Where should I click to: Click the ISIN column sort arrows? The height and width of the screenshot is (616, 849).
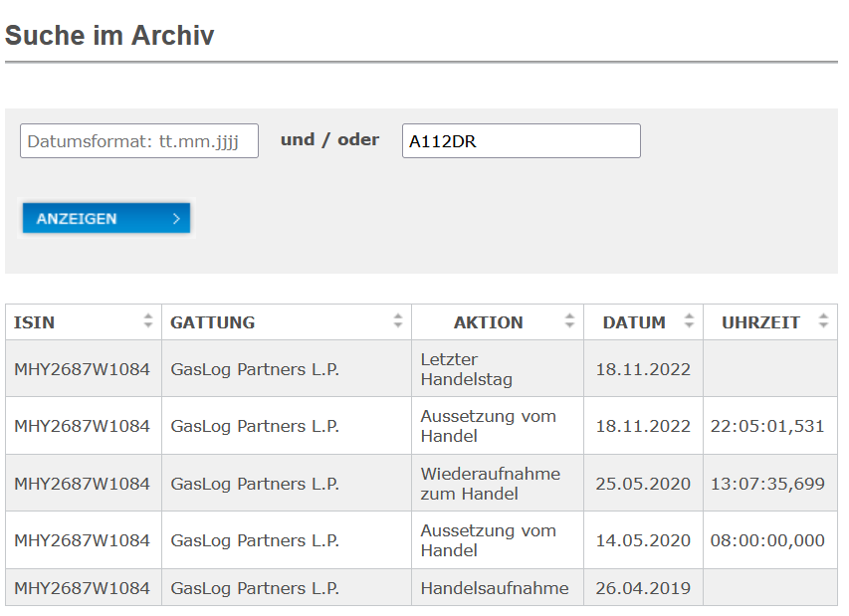pos(148,321)
